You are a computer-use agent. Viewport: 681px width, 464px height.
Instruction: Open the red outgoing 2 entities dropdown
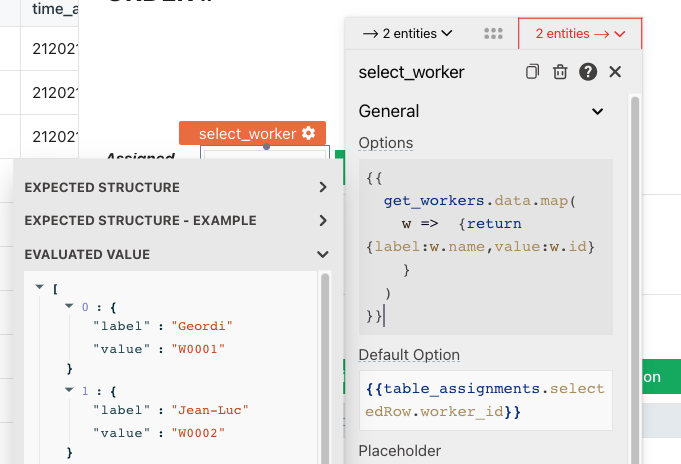click(x=580, y=33)
